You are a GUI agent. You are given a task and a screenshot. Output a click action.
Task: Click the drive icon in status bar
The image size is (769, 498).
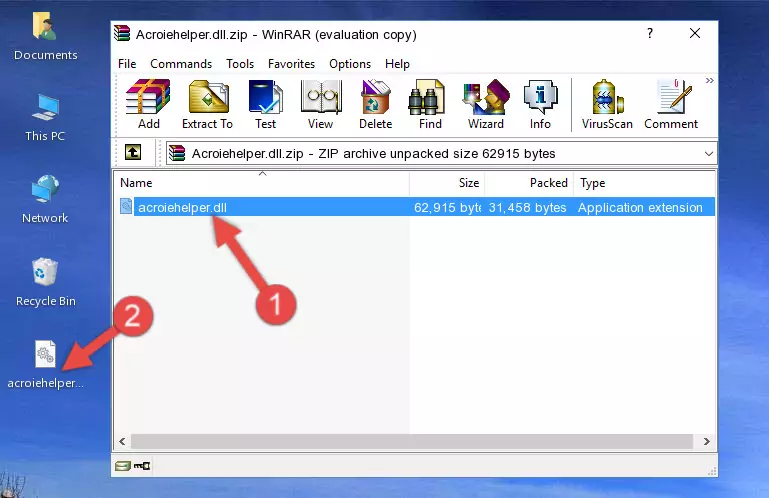click(123, 466)
